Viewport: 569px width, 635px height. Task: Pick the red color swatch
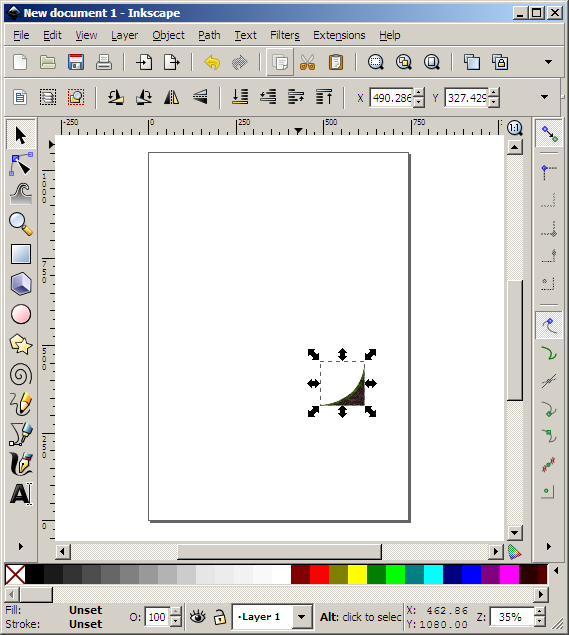point(319,574)
